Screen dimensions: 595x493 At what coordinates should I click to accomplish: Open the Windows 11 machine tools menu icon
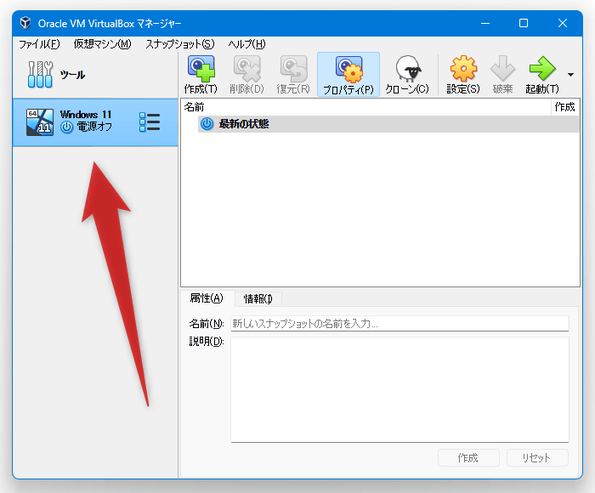coord(150,122)
